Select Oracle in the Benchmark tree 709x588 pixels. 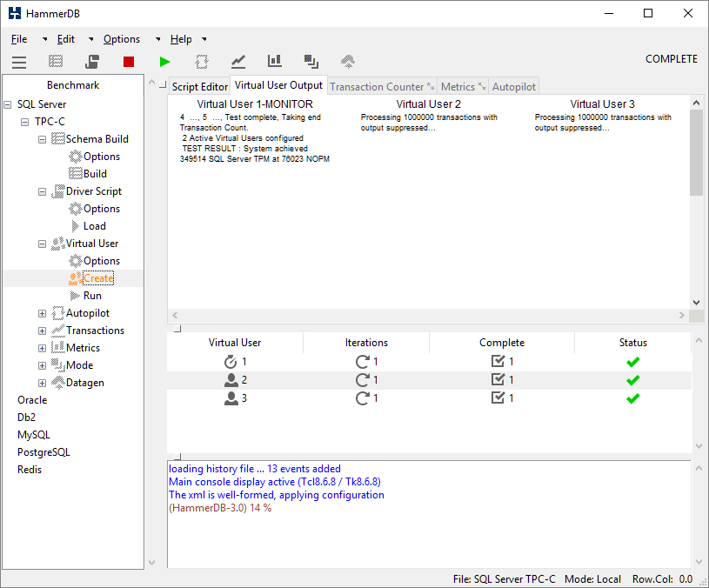tap(32, 400)
